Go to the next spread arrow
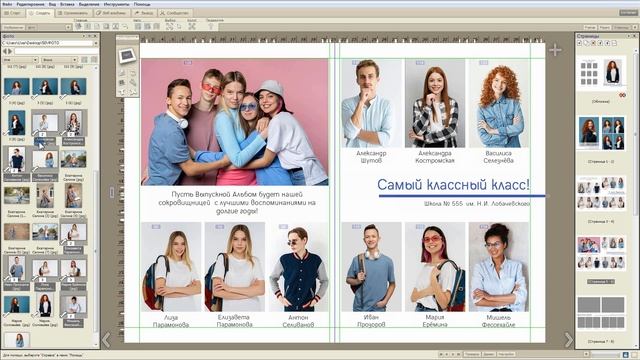This screenshot has height=360, width=640. pos(569,339)
